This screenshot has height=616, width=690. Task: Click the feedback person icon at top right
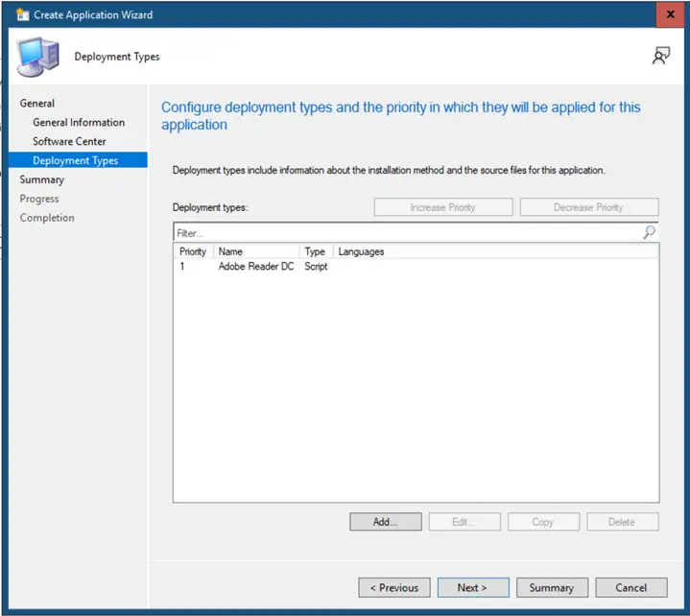pyautogui.click(x=660, y=56)
